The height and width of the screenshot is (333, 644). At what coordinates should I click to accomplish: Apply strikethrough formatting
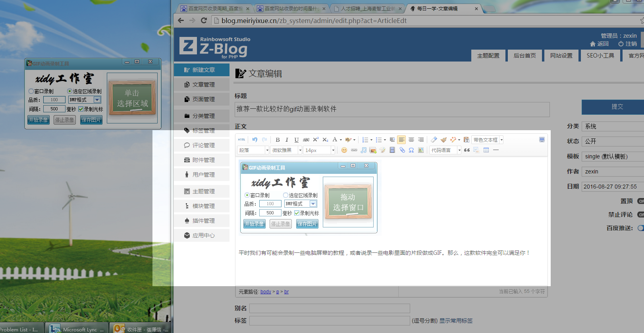[x=306, y=140]
